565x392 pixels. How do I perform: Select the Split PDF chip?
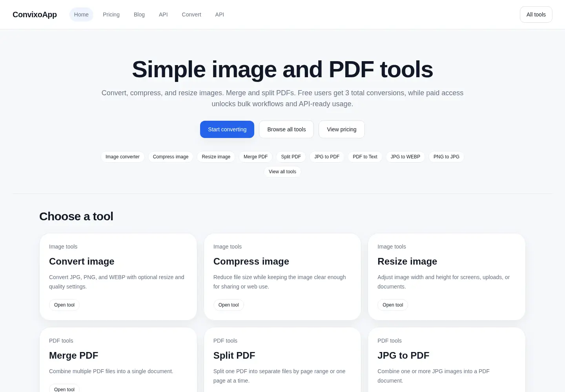(x=291, y=157)
